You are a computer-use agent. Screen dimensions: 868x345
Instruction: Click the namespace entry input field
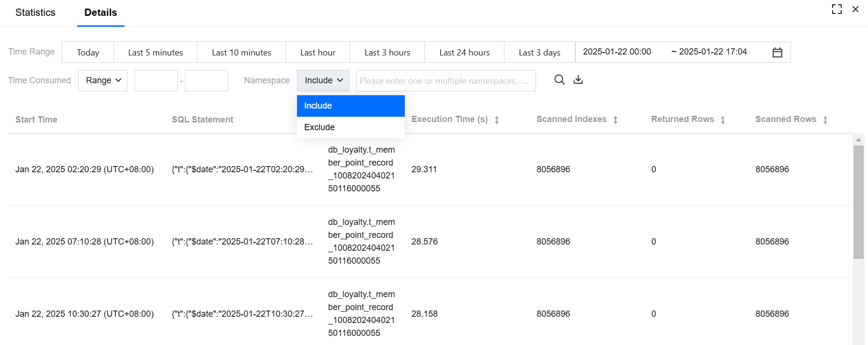(445, 81)
